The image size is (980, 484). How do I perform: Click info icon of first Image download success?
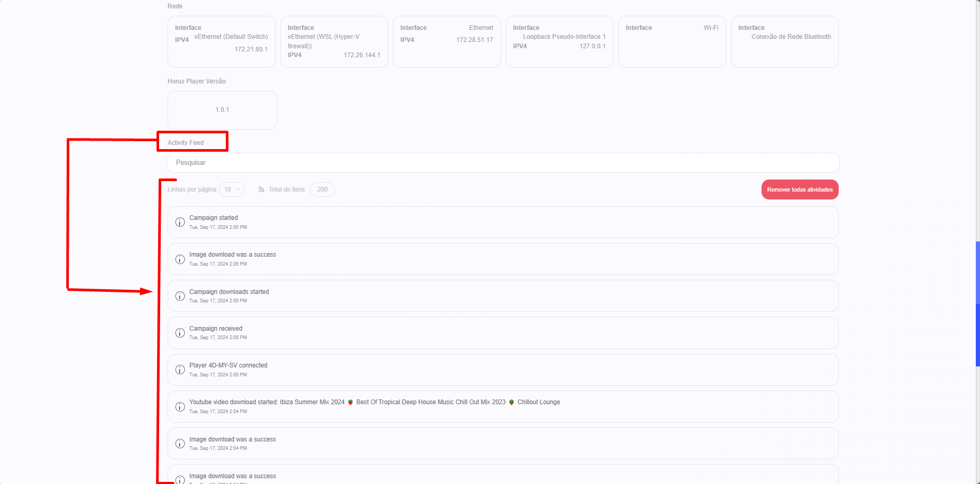pyautogui.click(x=180, y=259)
